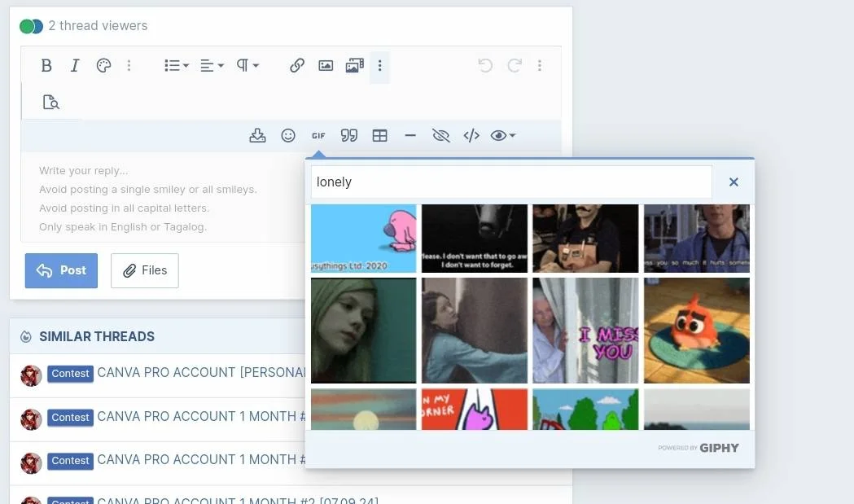The height and width of the screenshot is (504, 854).
Task: Insert media gallery item
Action: (x=355, y=65)
